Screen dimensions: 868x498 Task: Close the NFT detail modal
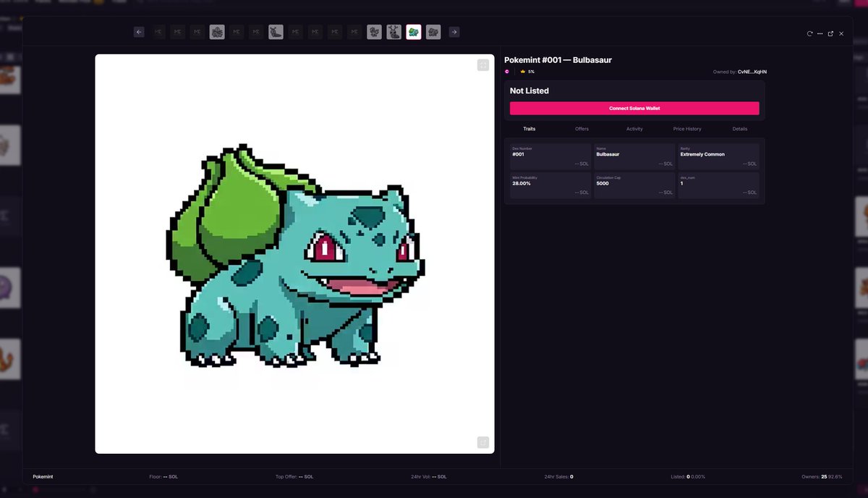click(x=841, y=33)
